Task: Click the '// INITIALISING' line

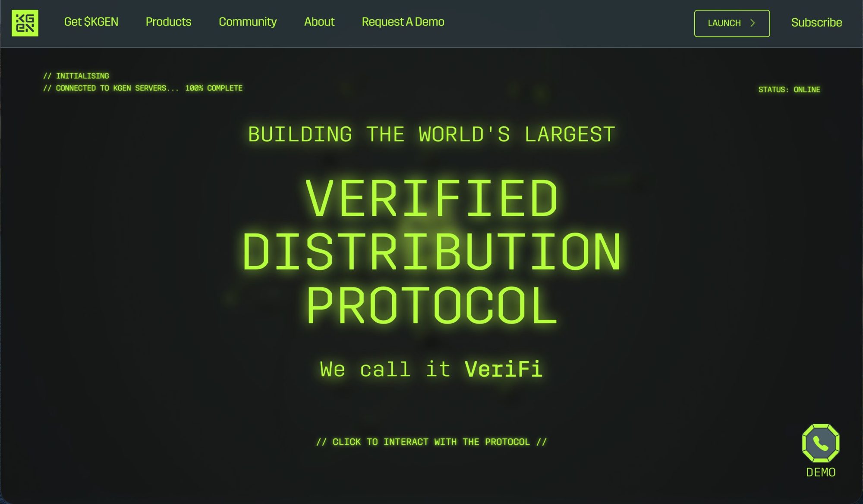Action: coord(76,76)
